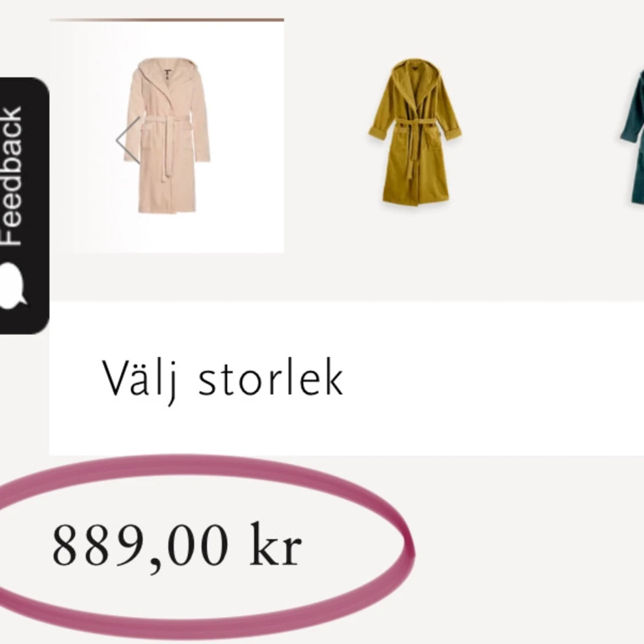This screenshot has height=644, width=644.
Task: Click the vertical Feedback text label
Action: tap(11, 177)
